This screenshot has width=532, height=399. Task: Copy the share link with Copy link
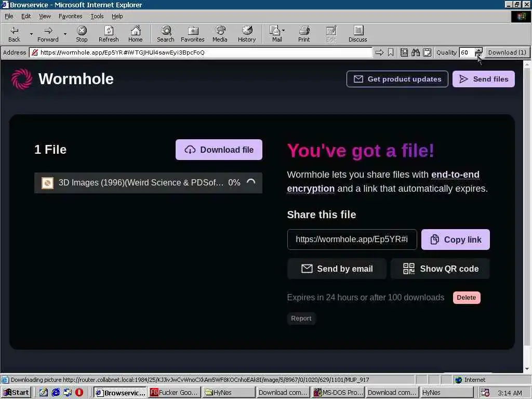pyautogui.click(x=455, y=240)
